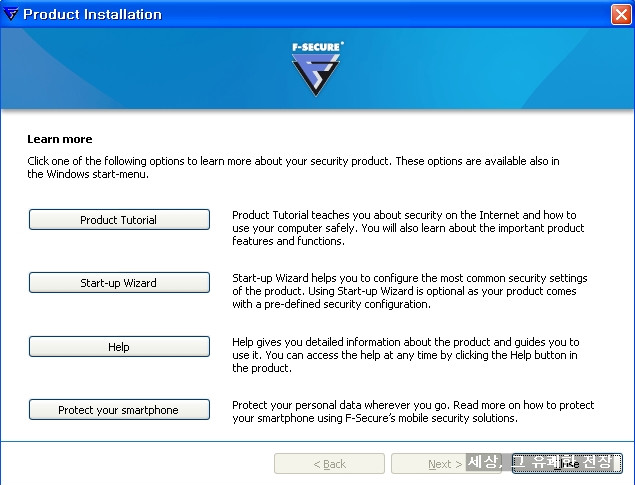Click 'Protect your personal data' description text

click(x=413, y=411)
